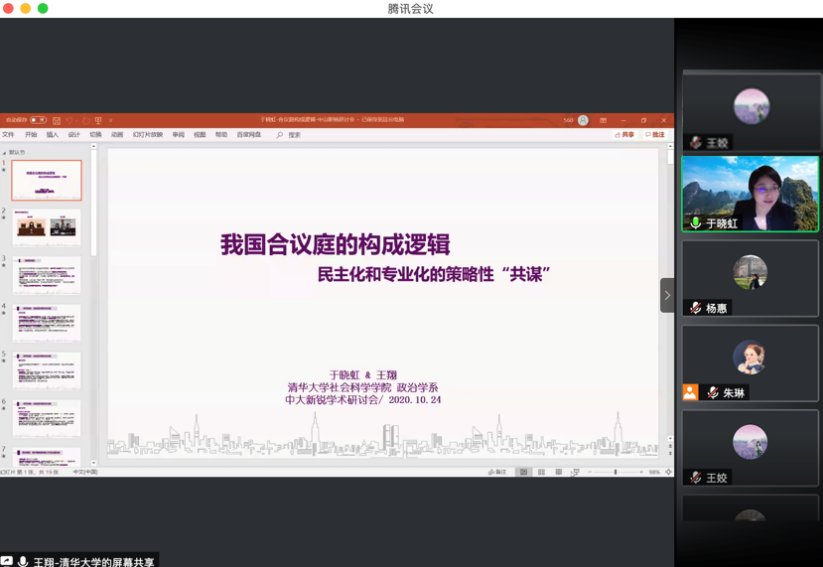Click editor vertical scrollbar up arrow
Image resolution: width=823 pixels, height=567 pixels.
pyautogui.click(x=670, y=148)
